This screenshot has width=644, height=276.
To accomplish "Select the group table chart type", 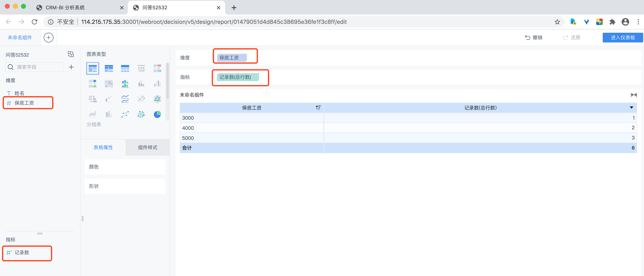I will 92,68.
